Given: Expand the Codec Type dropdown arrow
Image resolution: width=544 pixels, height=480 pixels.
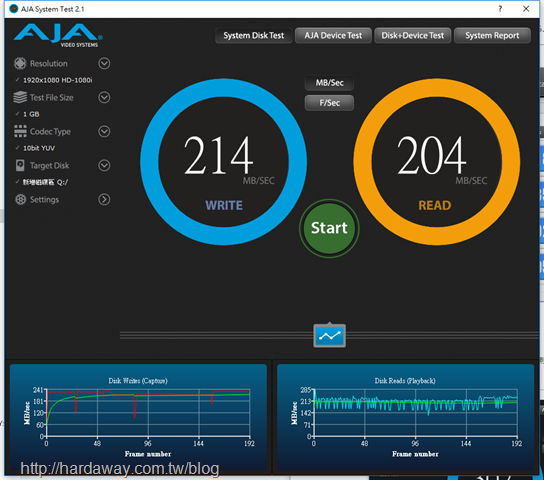Looking at the screenshot, I should [104, 131].
